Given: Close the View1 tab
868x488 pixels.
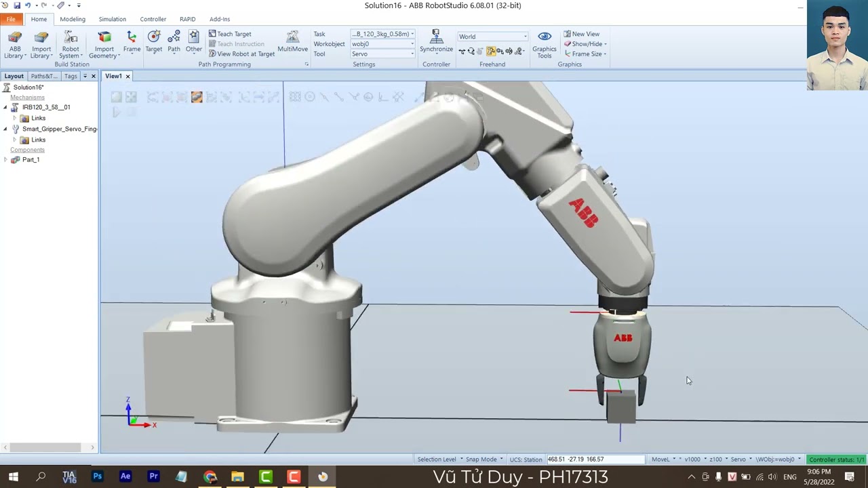Looking at the screenshot, I should point(127,76).
